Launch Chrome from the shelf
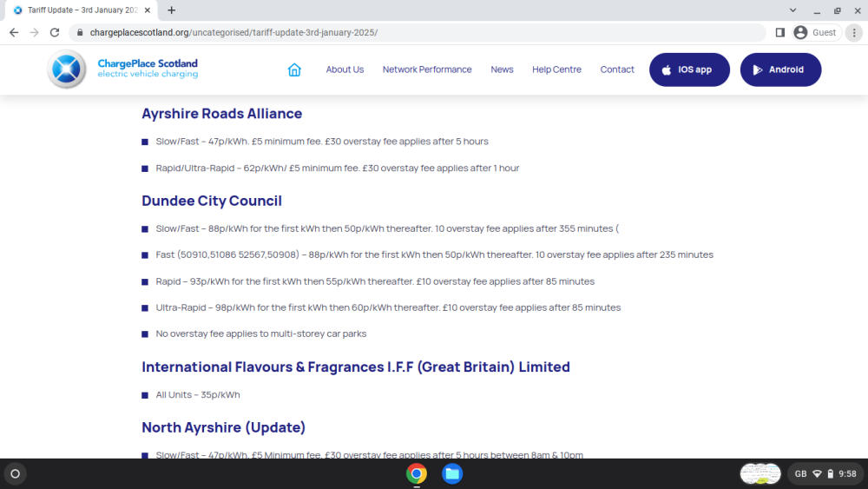 [x=417, y=473]
